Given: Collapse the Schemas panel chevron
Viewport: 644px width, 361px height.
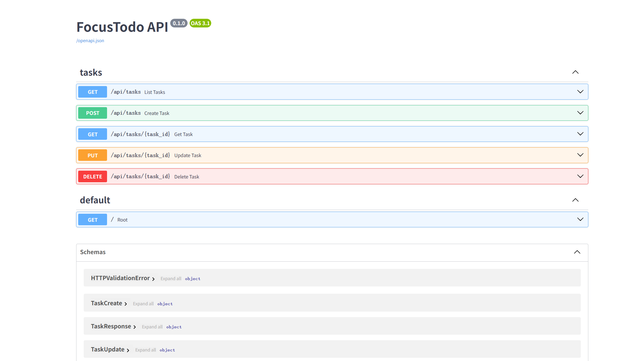Looking at the screenshot, I should point(577,252).
